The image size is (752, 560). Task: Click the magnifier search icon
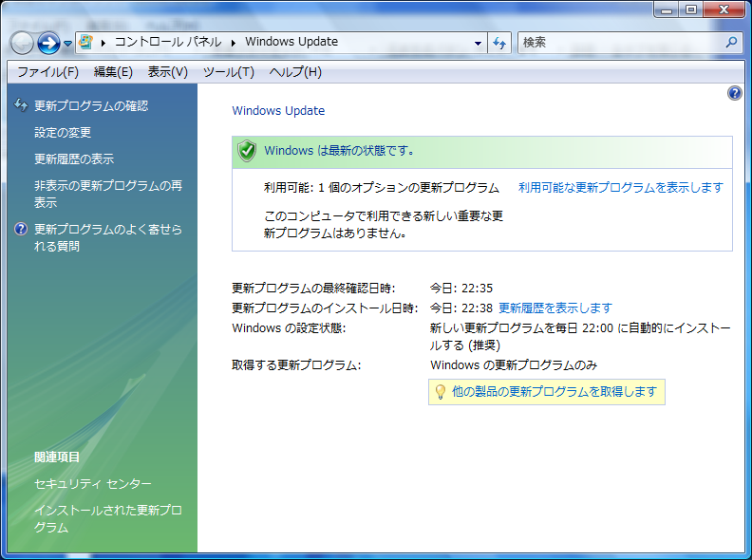tap(731, 42)
